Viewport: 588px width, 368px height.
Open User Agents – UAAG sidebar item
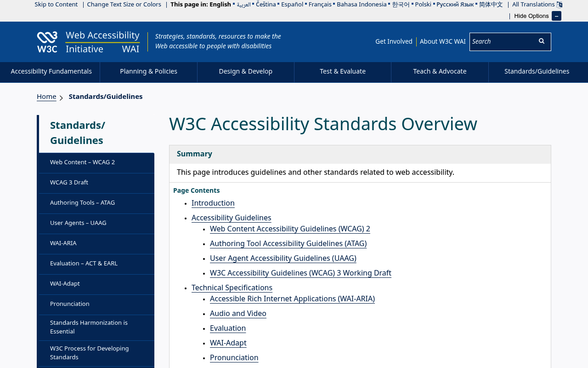[x=96, y=224]
